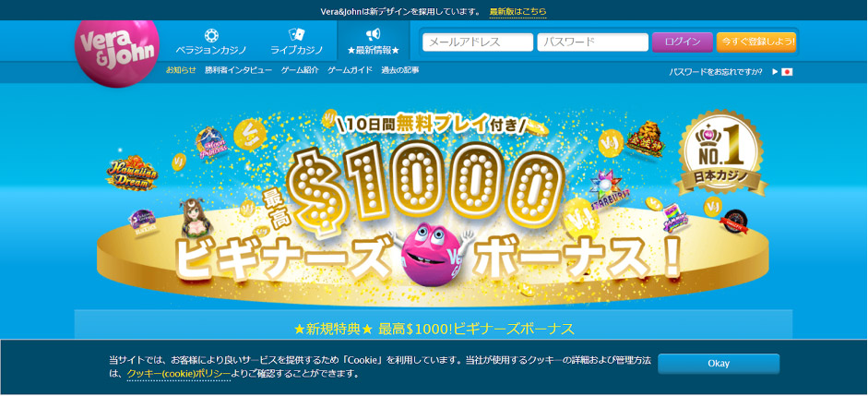Click the Vera&John pink ball logo
Screen dimensions: 868x396
tap(117, 52)
